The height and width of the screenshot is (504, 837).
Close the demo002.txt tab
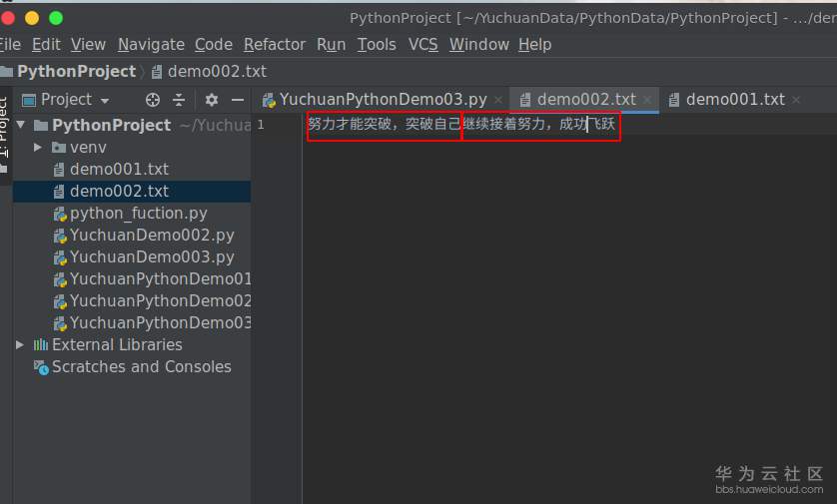click(647, 100)
